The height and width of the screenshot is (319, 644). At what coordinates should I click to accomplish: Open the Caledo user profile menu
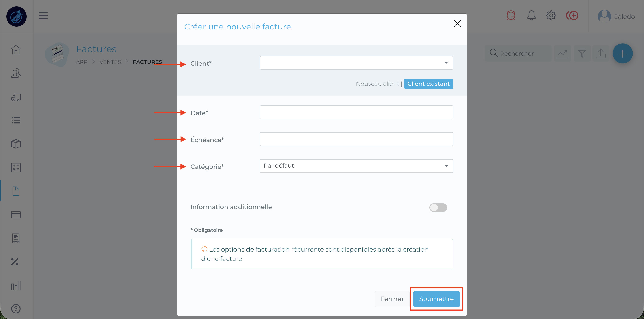(x=616, y=17)
